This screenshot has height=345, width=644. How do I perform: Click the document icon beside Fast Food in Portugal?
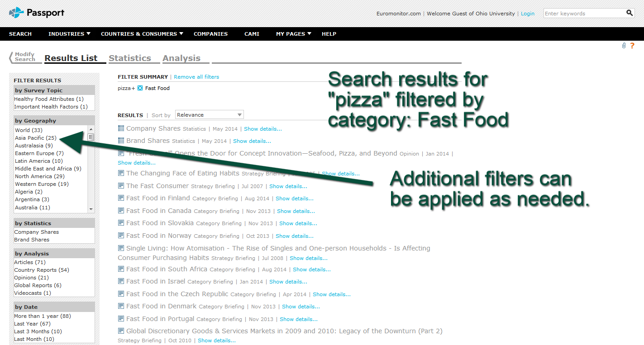pos(121,318)
